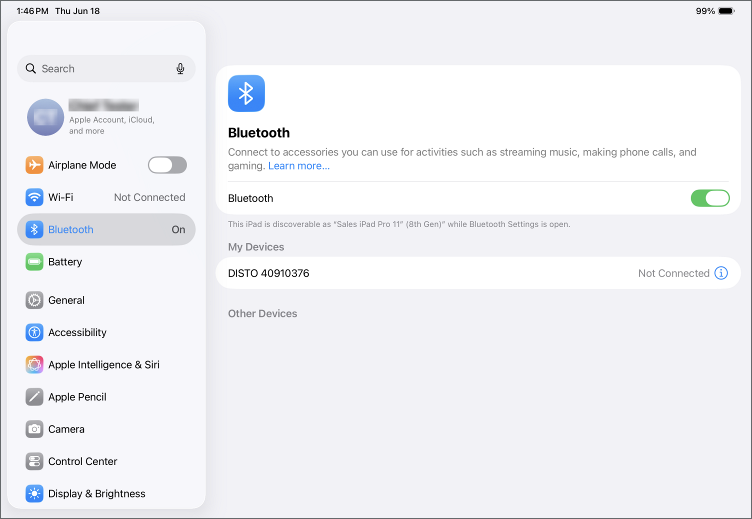This screenshot has height=519, width=752.
Task: Open Accessibility settings
Action: point(106,332)
